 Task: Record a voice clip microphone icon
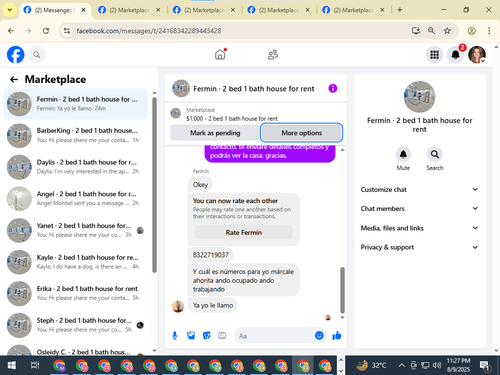tap(175, 336)
